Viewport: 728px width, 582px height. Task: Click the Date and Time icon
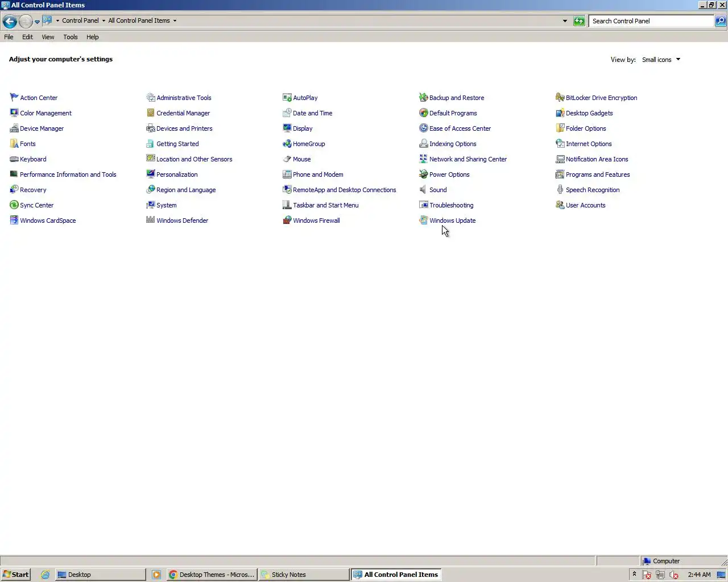point(287,113)
